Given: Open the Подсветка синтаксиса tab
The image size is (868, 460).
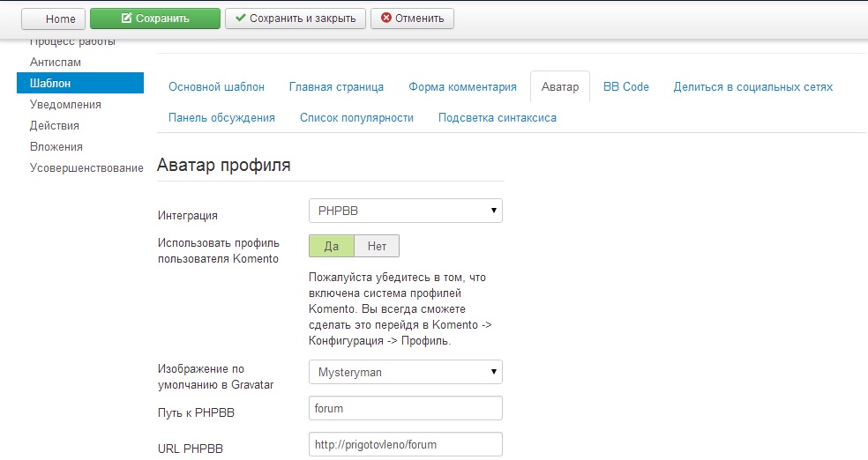Looking at the screenshot, I should 497,117.
